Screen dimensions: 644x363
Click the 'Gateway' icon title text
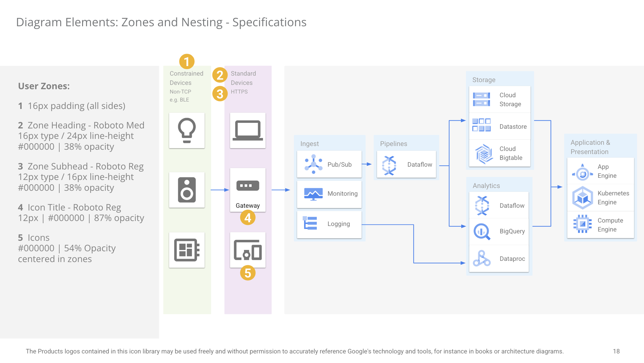[x=248, y=206]
